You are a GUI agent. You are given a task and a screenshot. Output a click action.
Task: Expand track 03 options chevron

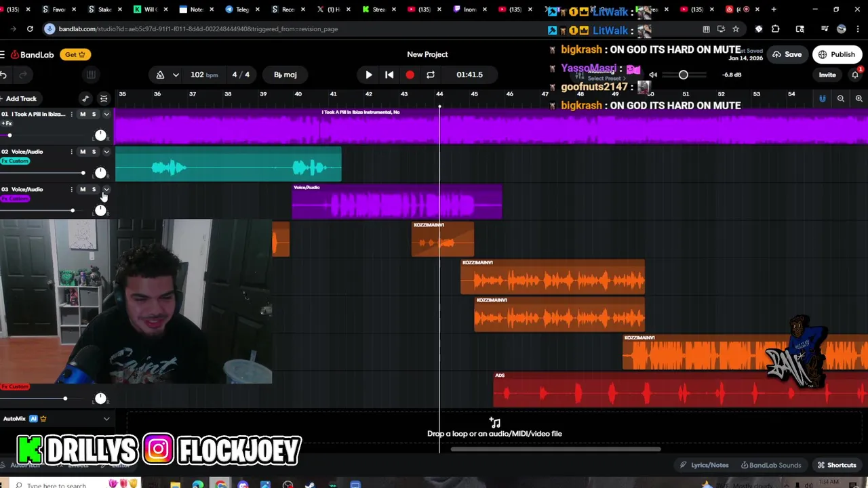(106, 190)
